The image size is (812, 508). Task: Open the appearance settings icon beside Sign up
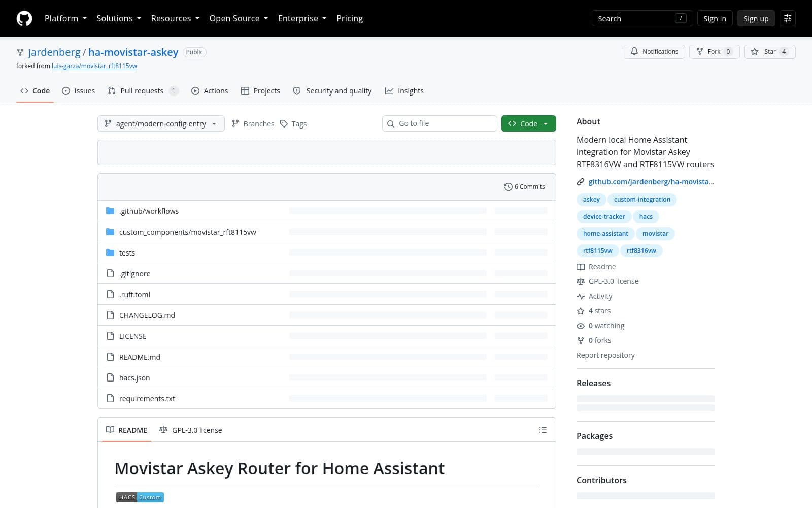coord(788,18)
